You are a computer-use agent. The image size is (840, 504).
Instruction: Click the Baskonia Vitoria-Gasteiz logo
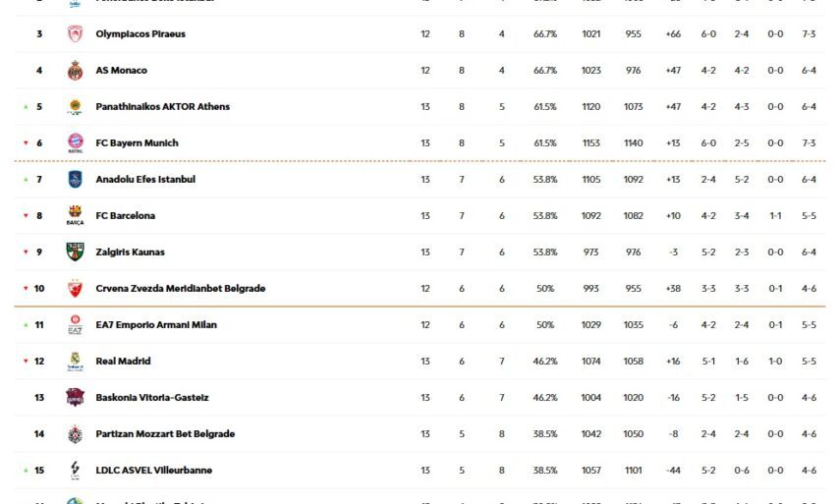point(75,398)
